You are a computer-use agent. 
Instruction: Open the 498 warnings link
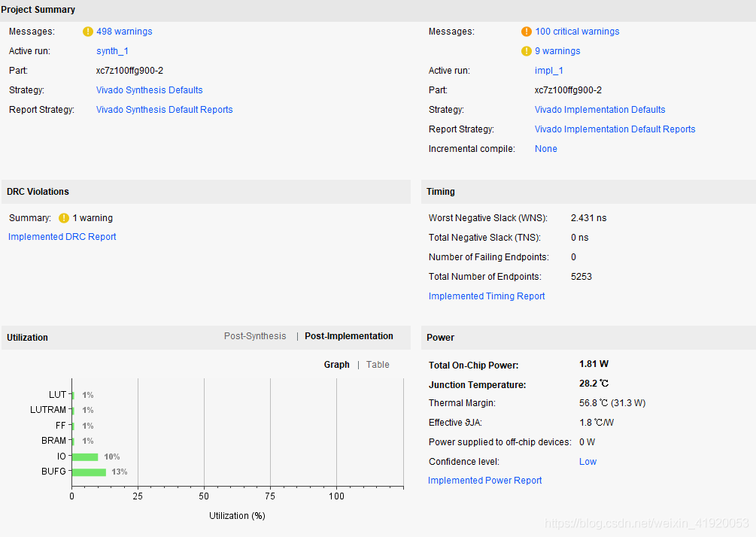(x=124, y=32)
